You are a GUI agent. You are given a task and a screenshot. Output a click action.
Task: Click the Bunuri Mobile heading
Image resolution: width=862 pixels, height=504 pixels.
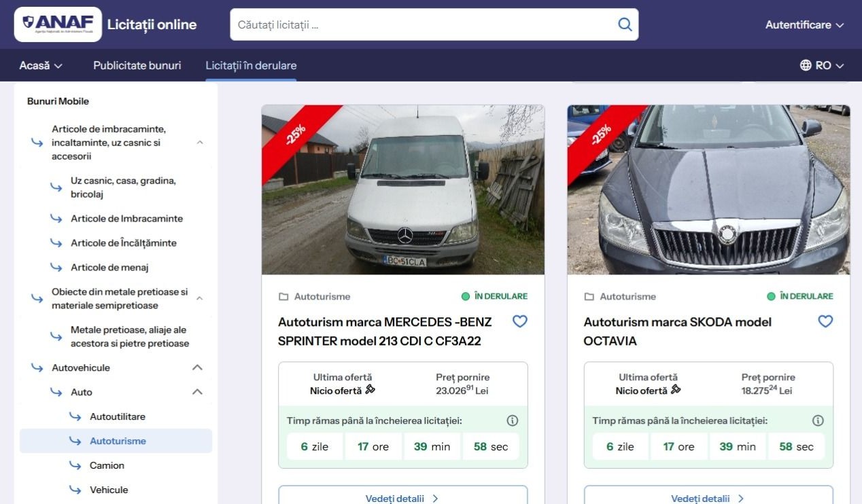click(x=58, y=101)
